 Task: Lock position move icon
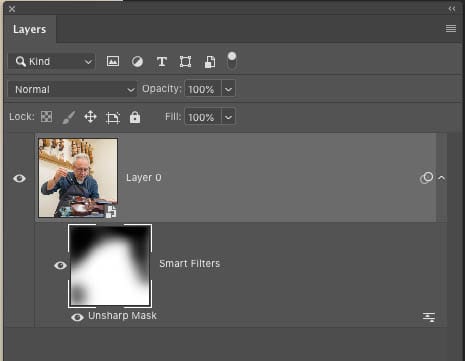pos(90,117)
